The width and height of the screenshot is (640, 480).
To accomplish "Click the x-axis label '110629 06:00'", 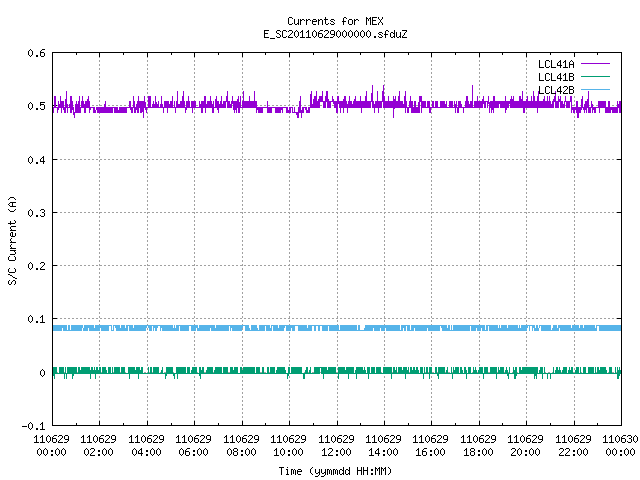I will pyautogui.click(x=193, y=446).
